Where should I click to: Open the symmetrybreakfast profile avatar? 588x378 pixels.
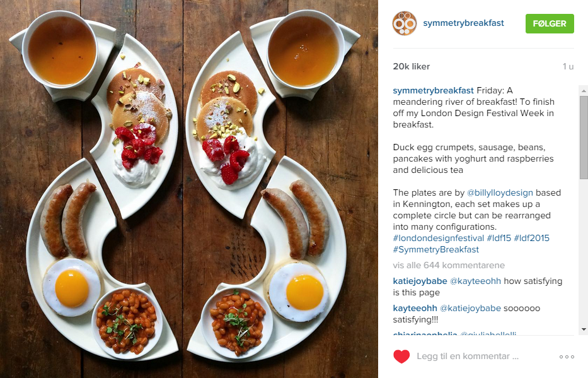(405, 23)
